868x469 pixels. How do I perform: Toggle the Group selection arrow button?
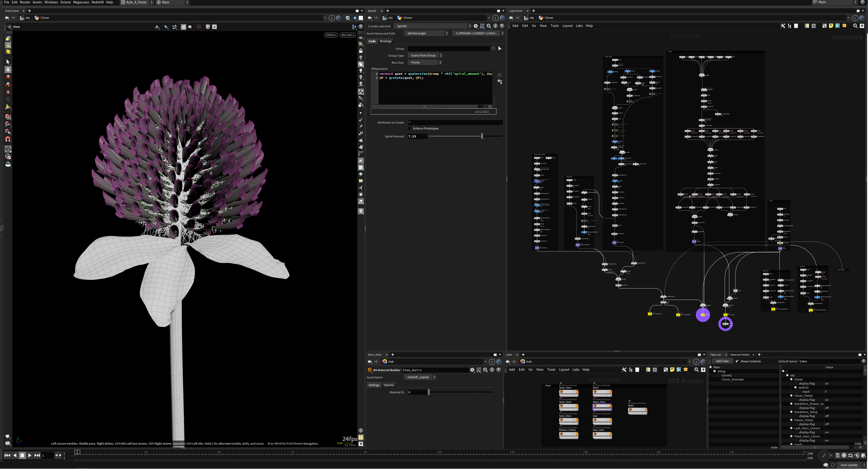(500, 49)
